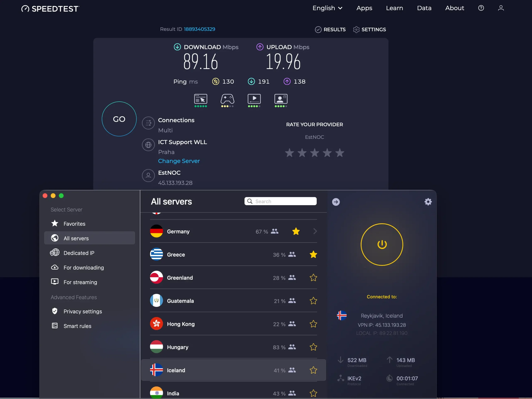
Task: Click the Speedtest logo
Action: 50,9
